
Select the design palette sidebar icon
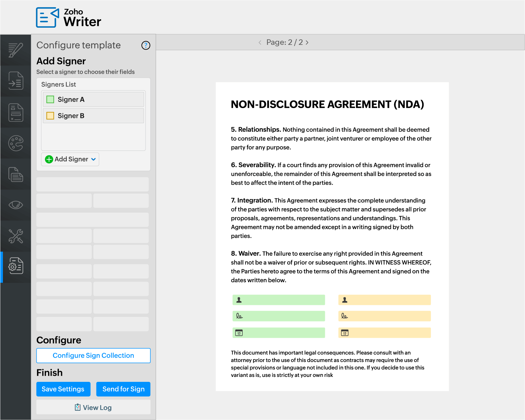click(15, 143)
